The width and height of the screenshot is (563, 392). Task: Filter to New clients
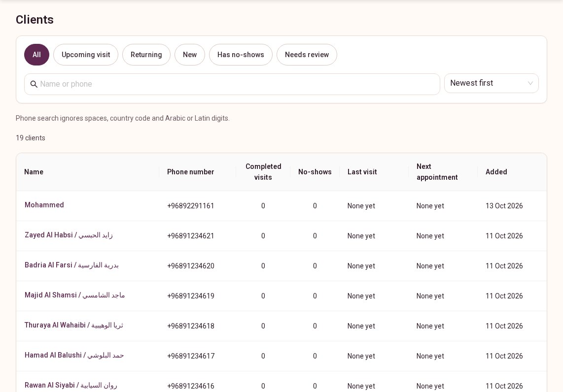point(190,55)
